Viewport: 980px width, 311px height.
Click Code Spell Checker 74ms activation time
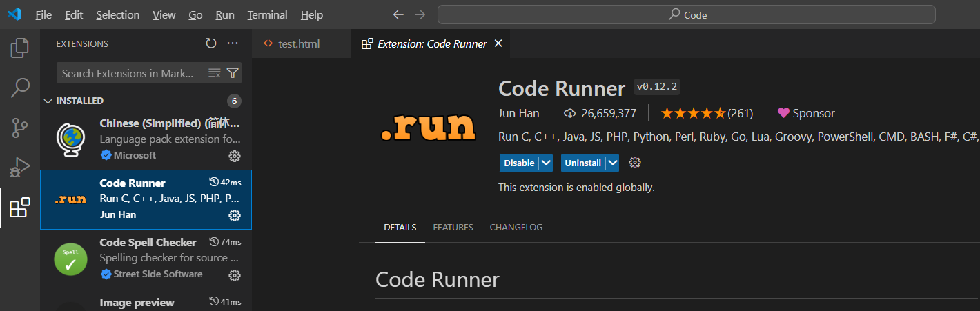tap(225, 242)
